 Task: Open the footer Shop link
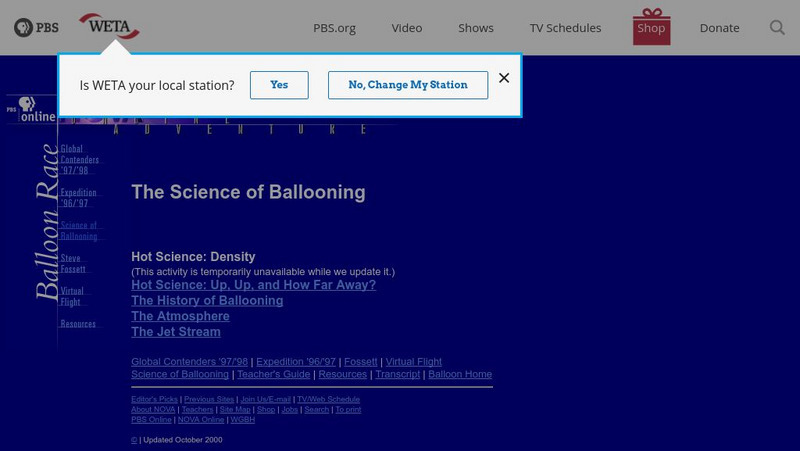[266, 409]
